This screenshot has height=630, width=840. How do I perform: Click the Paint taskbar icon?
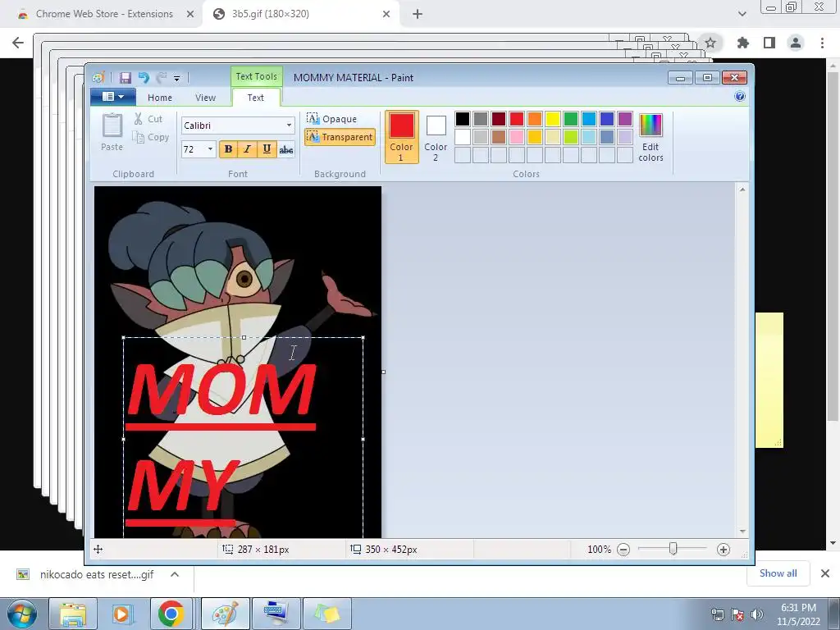226,614
